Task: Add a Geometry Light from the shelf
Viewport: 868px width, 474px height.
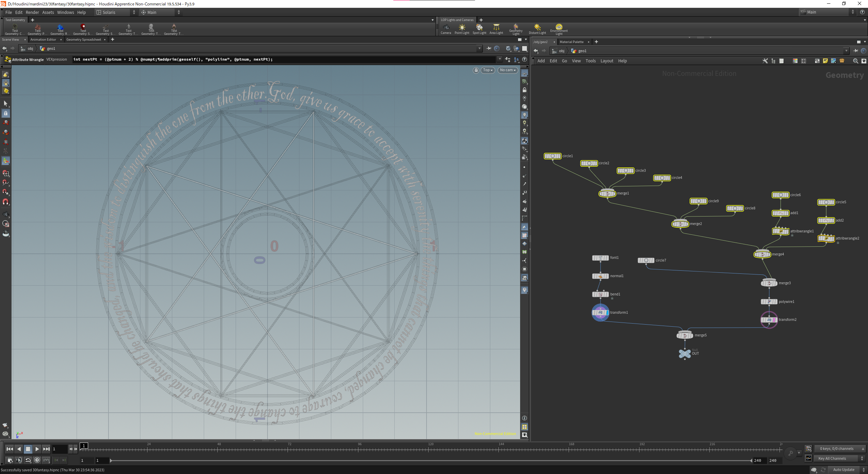Action: click(516, 29)
